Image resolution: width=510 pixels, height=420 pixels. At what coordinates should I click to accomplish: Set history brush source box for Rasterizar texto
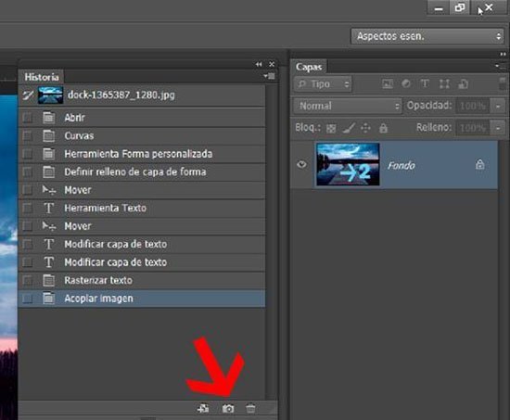tap(28, 280)
